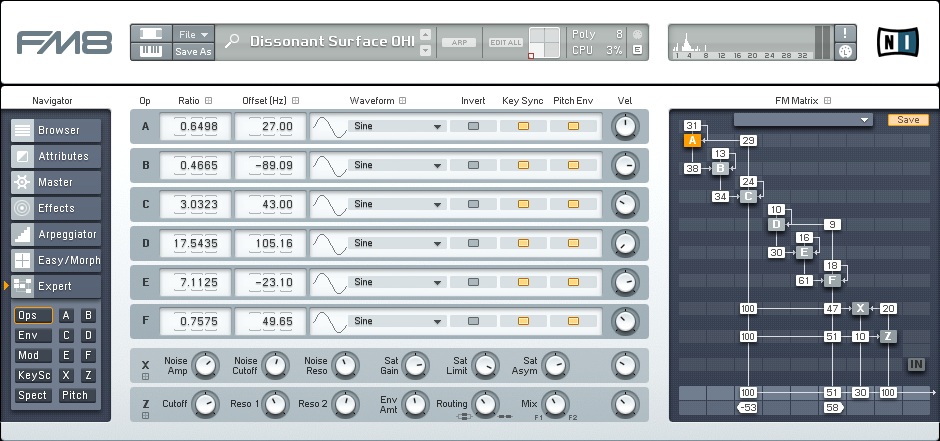Viewport: 940px width, 441px height.
Task: Switch to the Spect tab
Action: pyautogui.click(x=33, y=395)
